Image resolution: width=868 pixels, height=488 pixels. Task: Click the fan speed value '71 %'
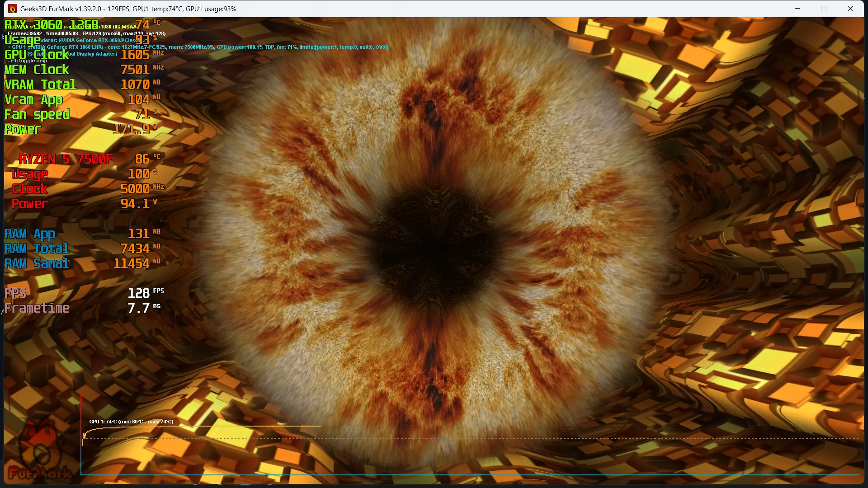click(146, 114)
